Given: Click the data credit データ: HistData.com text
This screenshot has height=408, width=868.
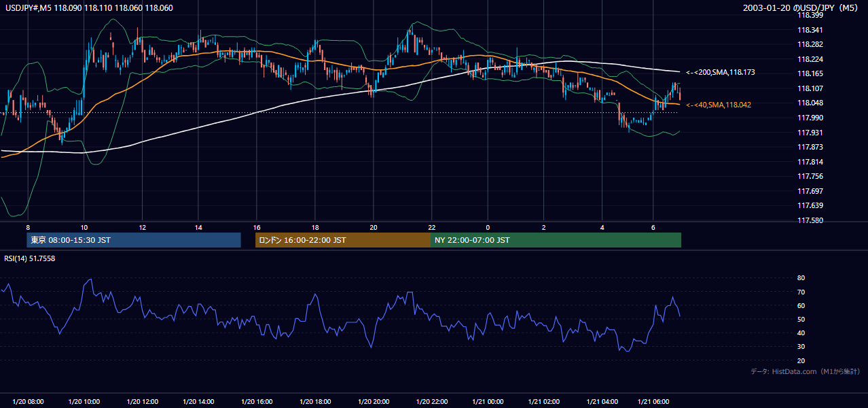Looking at the screenshot, I should pos(806,371).
